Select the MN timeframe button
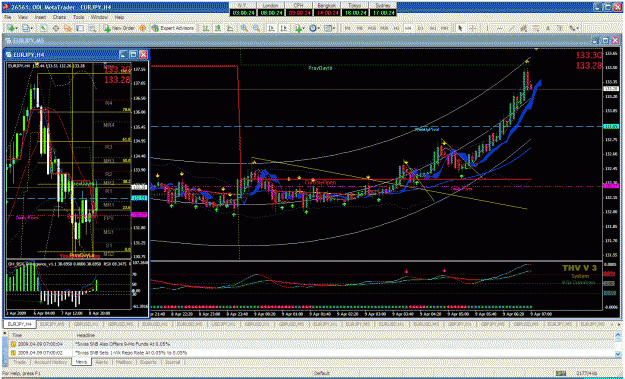Viewport: 625px width, 379px height. point(444,28)
